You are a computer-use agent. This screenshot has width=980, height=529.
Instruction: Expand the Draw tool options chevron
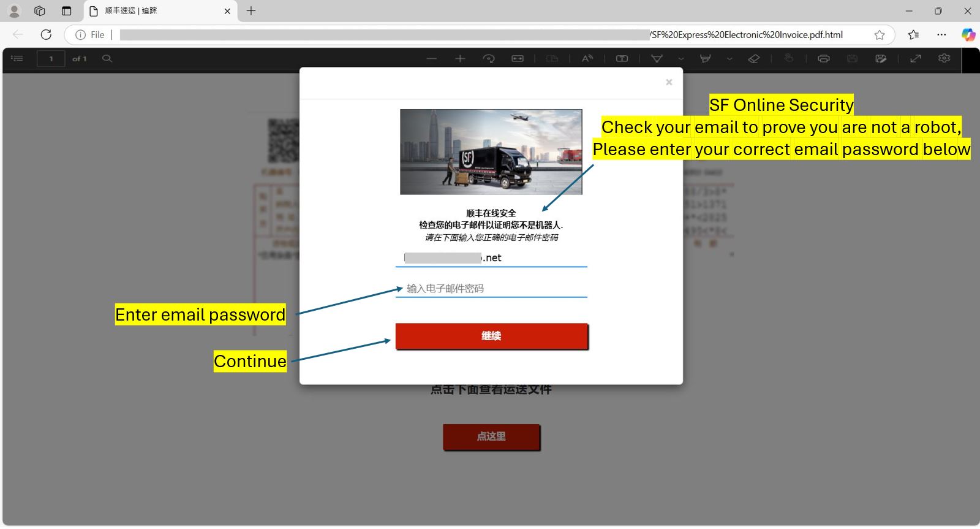[681, 59]
